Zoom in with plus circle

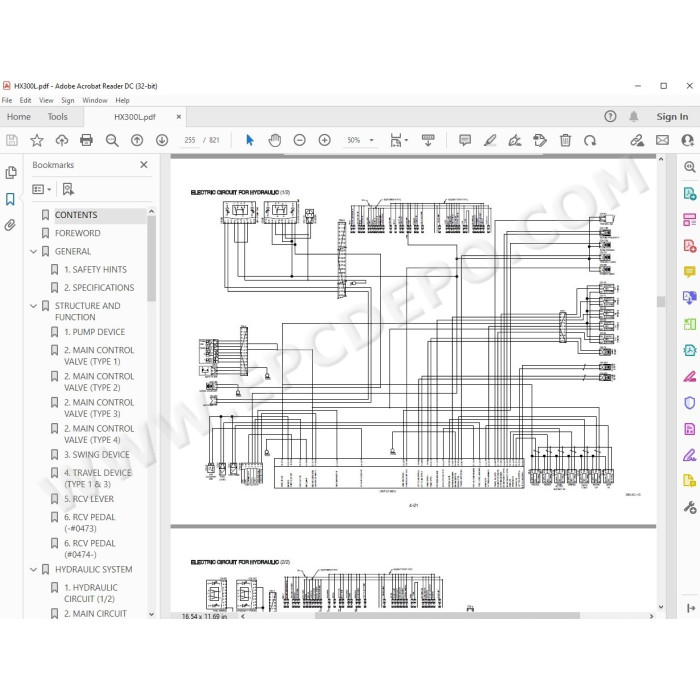tap(325, 141)
